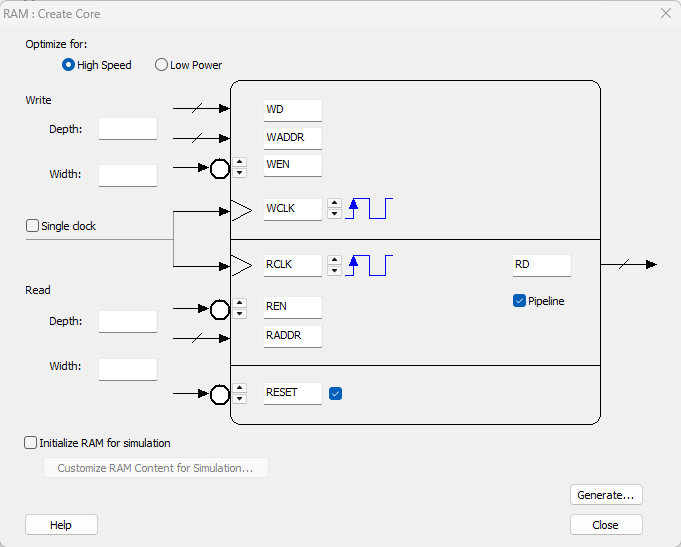Click the RESET active-low bubble symbol

tap(220, 394)
